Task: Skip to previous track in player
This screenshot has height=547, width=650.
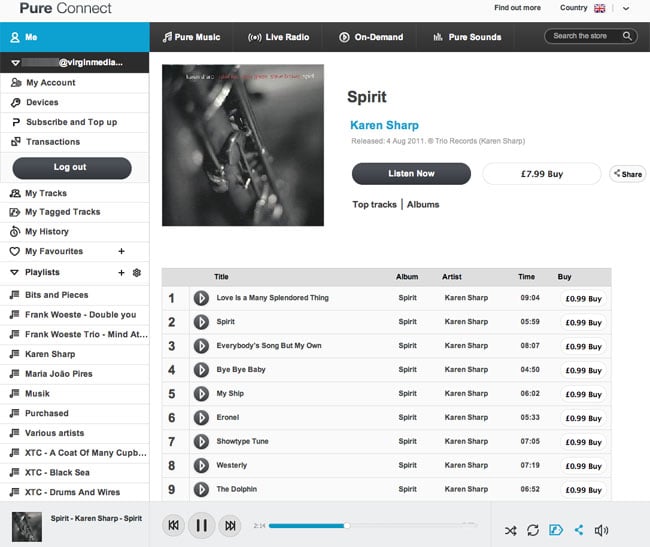Action: pos(173,525)
